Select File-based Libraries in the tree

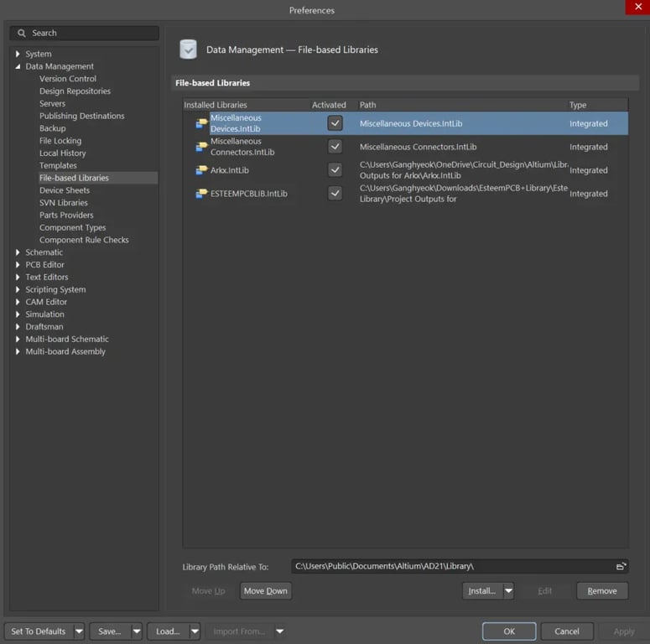(x=74, y=179)
